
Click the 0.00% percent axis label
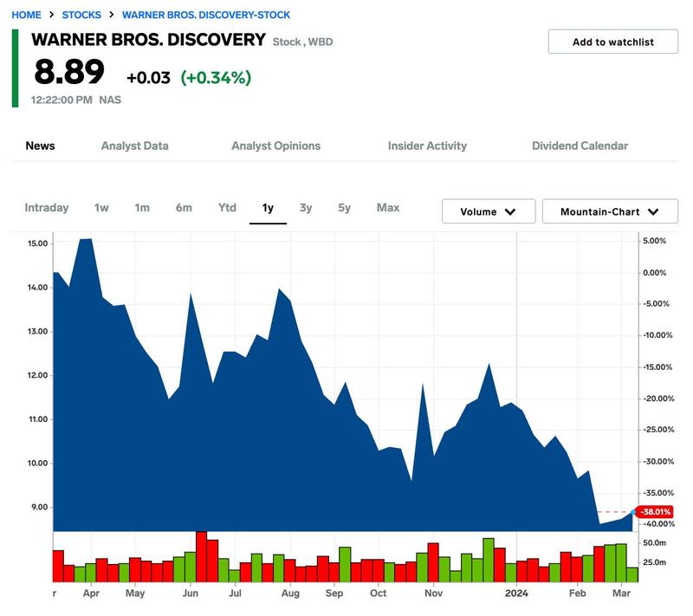[655, 273]
